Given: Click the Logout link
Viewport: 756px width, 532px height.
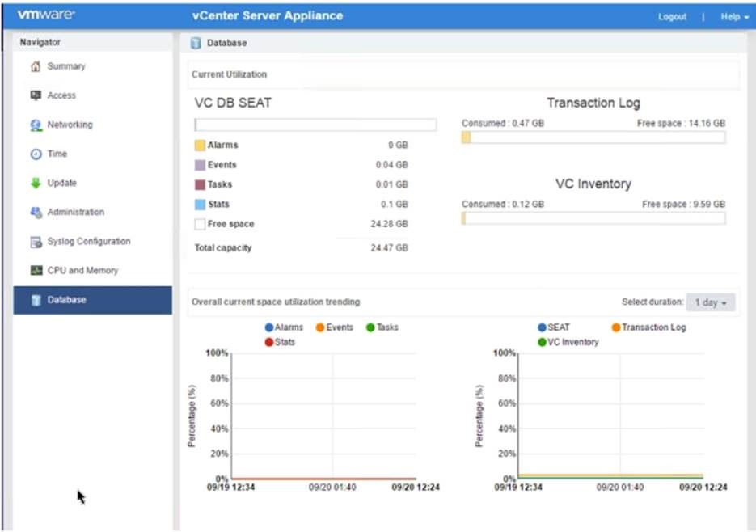Looking at the screenshot, I should (672, 17).
